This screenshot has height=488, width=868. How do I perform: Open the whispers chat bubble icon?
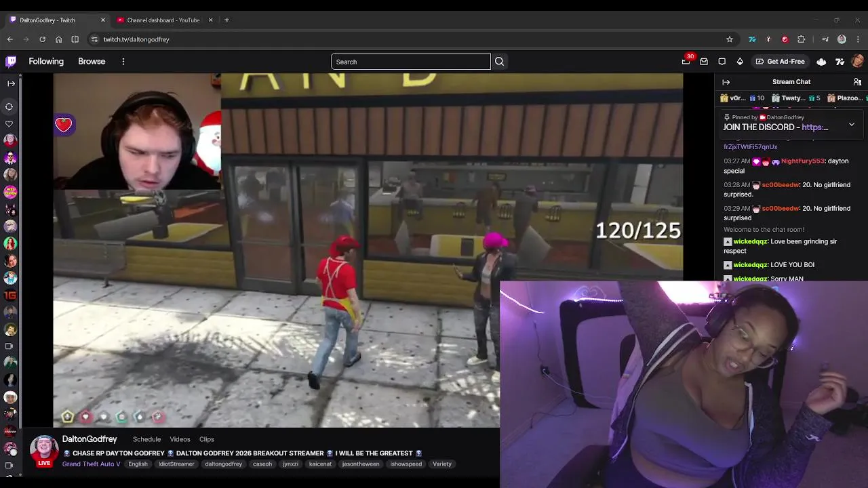point(722,62)
